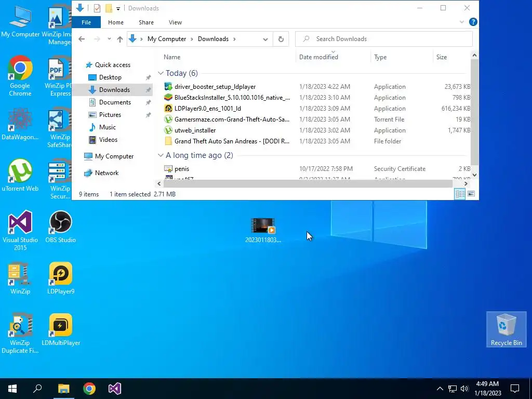
Task: Open Documents in the navigation pane
Action: click(x=115, y=102)
